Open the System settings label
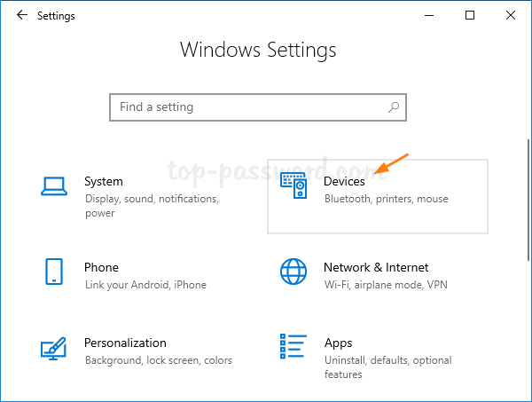Screen dimensions: 532x402 pos(104,181)
